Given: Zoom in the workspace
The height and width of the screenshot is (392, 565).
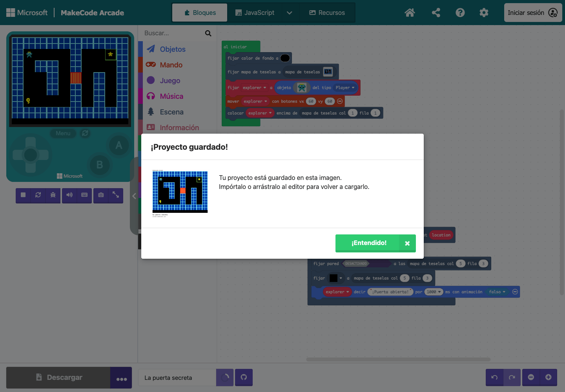Looking at the screenshot, I should coord(549,377).
